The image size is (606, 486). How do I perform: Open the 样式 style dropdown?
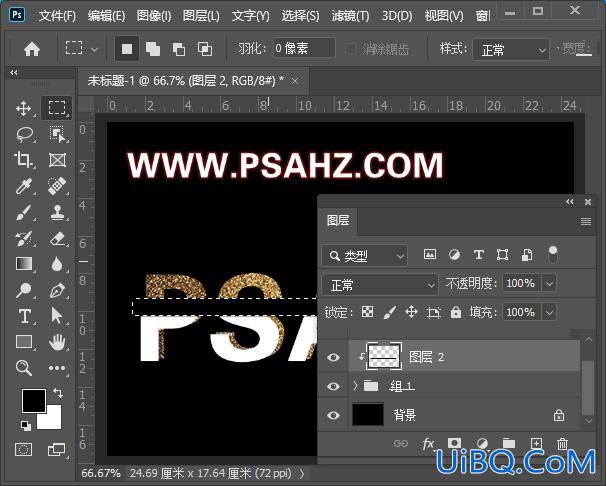click(x=511, y=50)
